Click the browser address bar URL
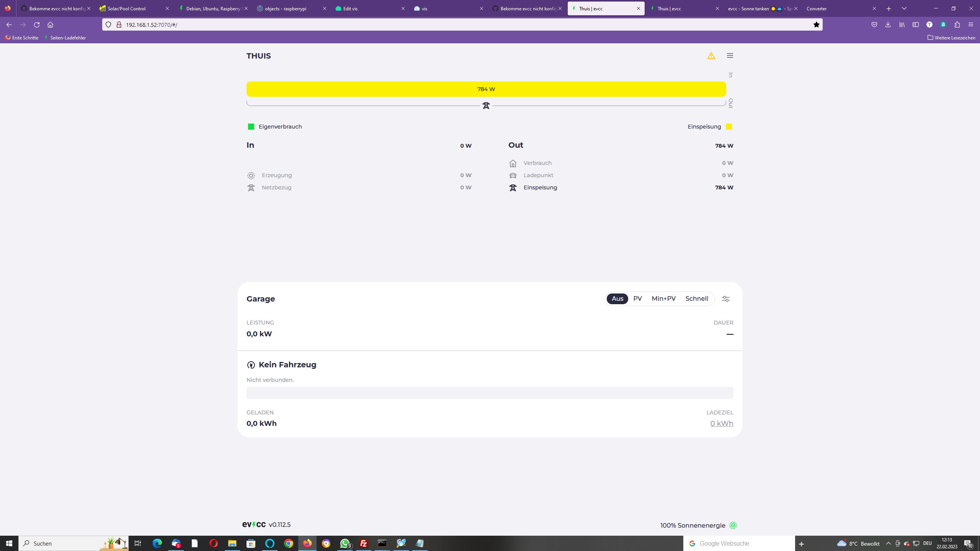Screen dimensions: 980x551 [152, 25]
